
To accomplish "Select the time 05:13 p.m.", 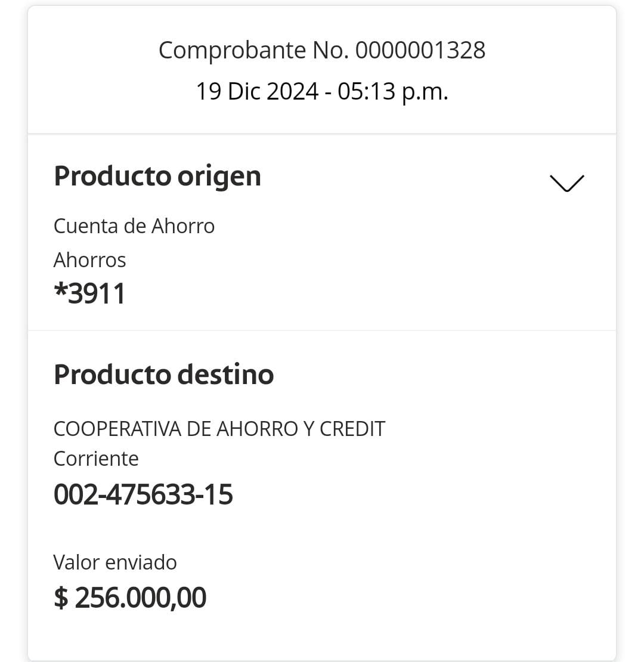I will pos(392,92).
